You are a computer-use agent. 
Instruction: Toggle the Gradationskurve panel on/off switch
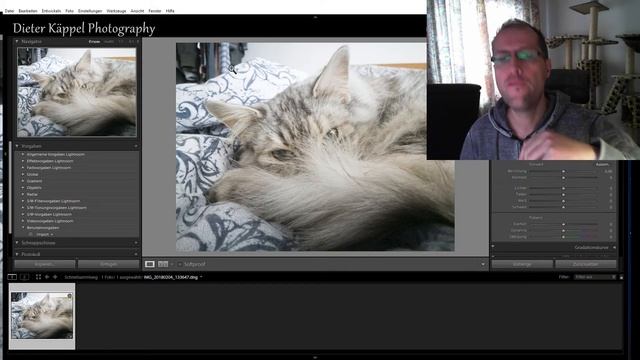pos(493,247)
